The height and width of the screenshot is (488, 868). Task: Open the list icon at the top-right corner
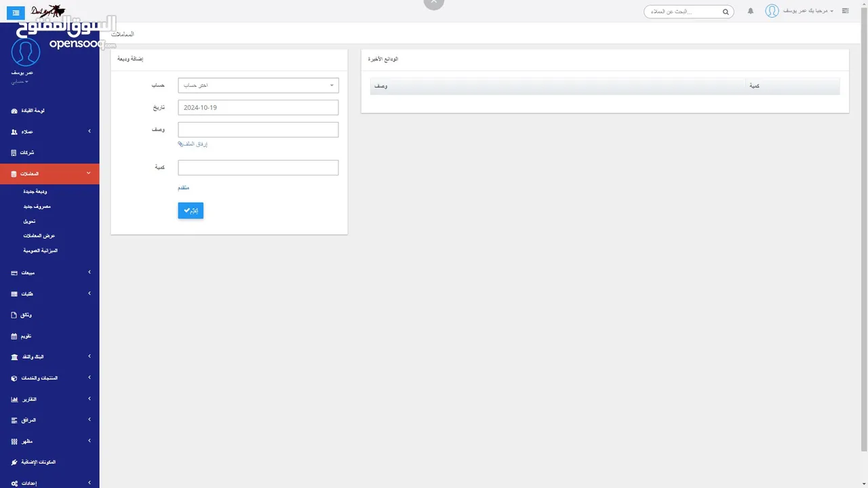point(845,11)
